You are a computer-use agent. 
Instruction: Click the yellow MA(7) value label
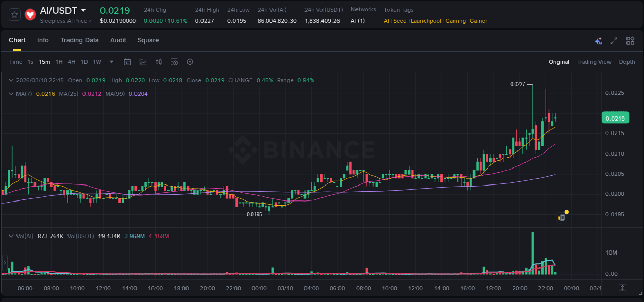[x=45, y=93]
